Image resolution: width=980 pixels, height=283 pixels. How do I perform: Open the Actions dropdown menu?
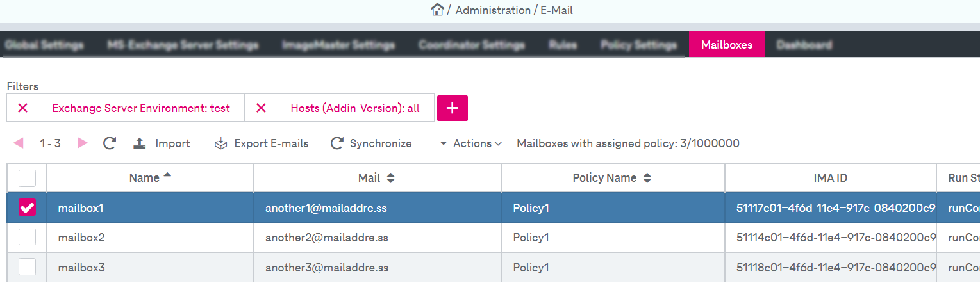pos(470,143)
